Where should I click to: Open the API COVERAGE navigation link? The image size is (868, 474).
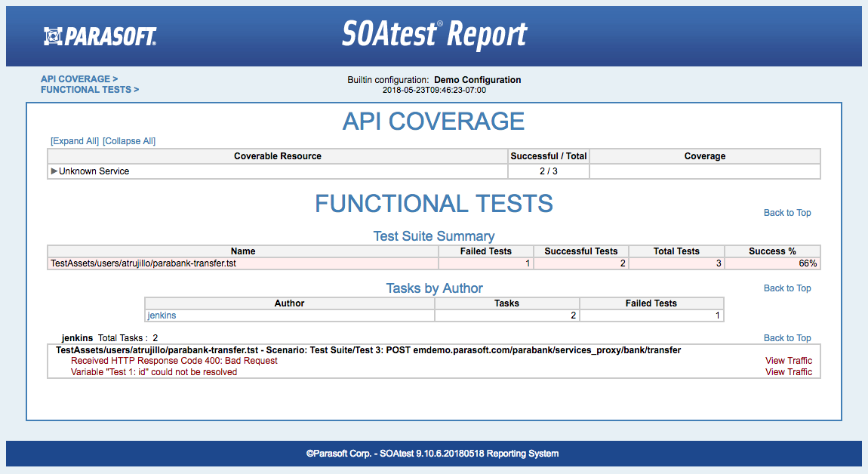[79, 79]
